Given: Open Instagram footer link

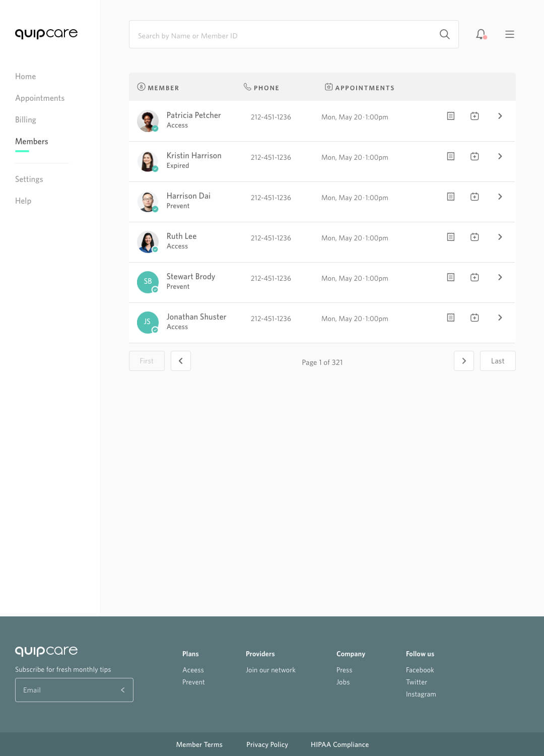Looking at the screenshot, I should [421, 695].
